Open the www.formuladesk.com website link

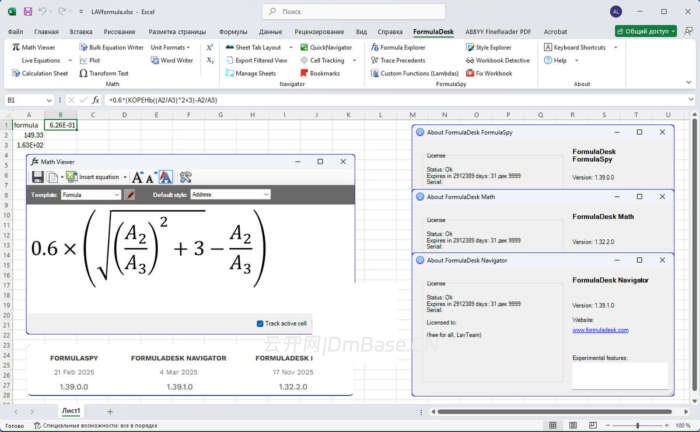(x=600, y=330)
